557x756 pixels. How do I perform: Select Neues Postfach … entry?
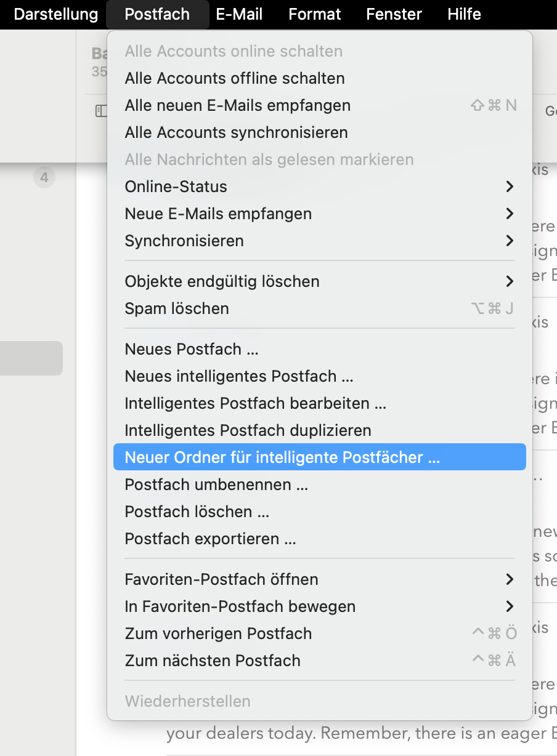pyautogui.click(x=192, y=349)
